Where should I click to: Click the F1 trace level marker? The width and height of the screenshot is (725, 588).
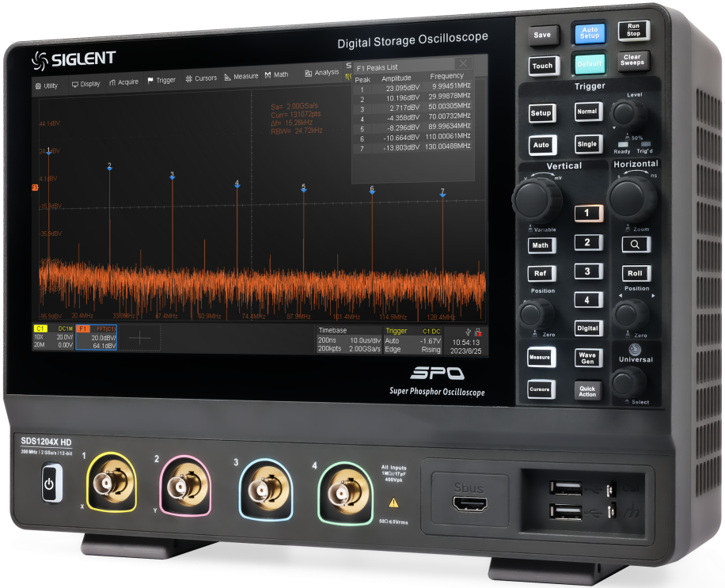35,188
